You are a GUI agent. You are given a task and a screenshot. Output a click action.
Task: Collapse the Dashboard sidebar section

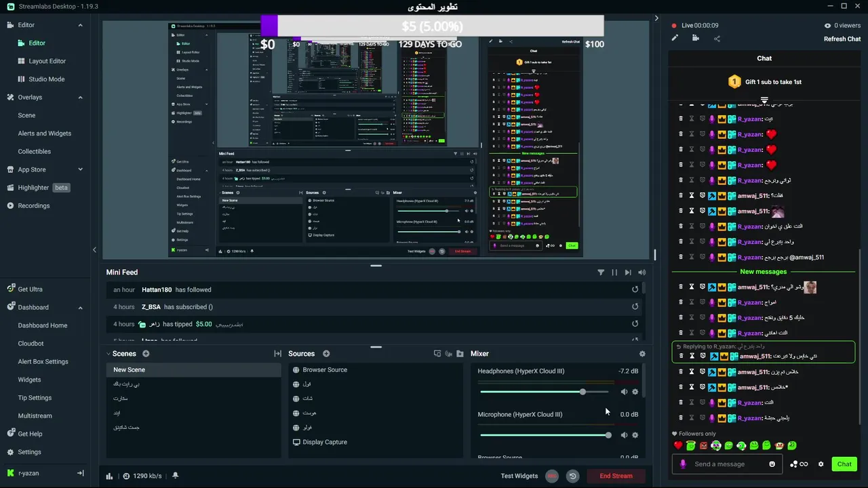click(x=80, y=308)
